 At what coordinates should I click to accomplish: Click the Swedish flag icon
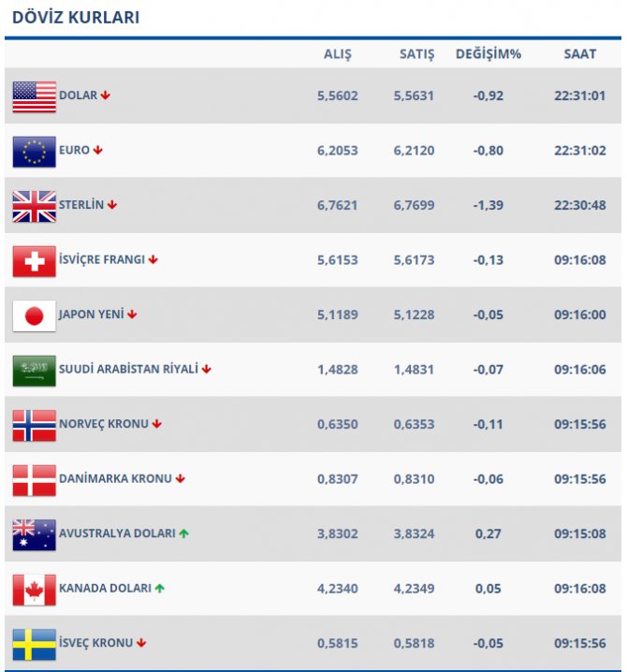click(x=34, y=644)
